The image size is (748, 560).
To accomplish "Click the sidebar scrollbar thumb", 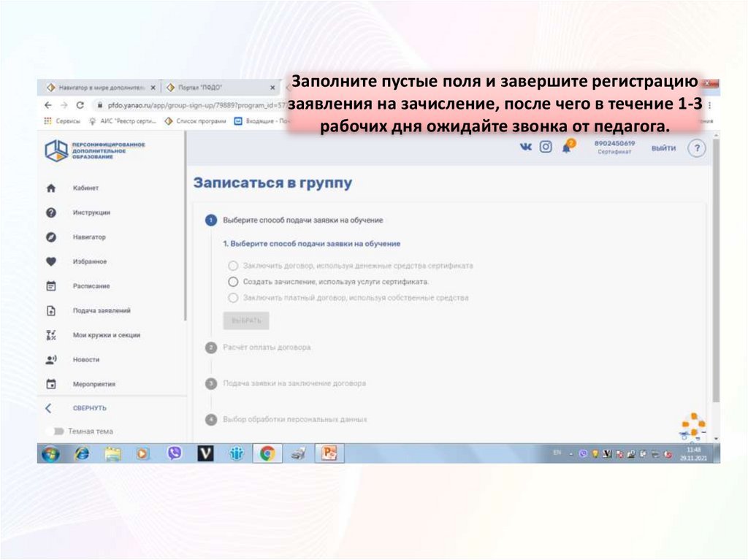I will (185, 226).
